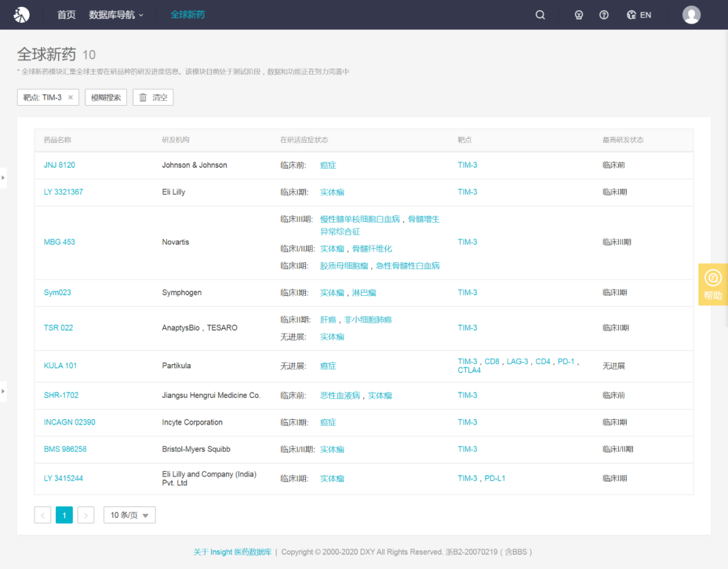Image resolution: width=728 pixels, height=569 pixels.
Task: Open drug KULA 101
Action: [x=61, y=366]
